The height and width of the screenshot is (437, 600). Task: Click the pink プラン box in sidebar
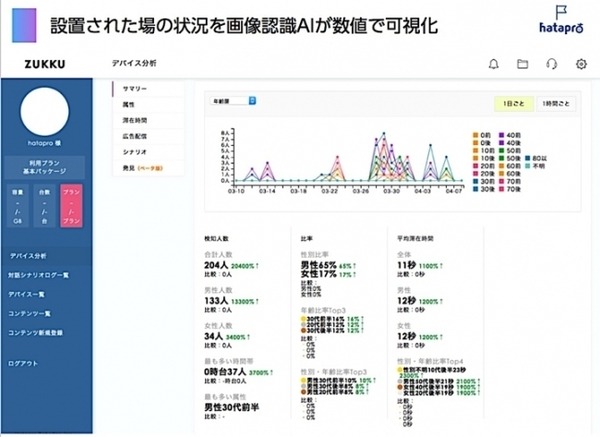click(x=73, y=205)
